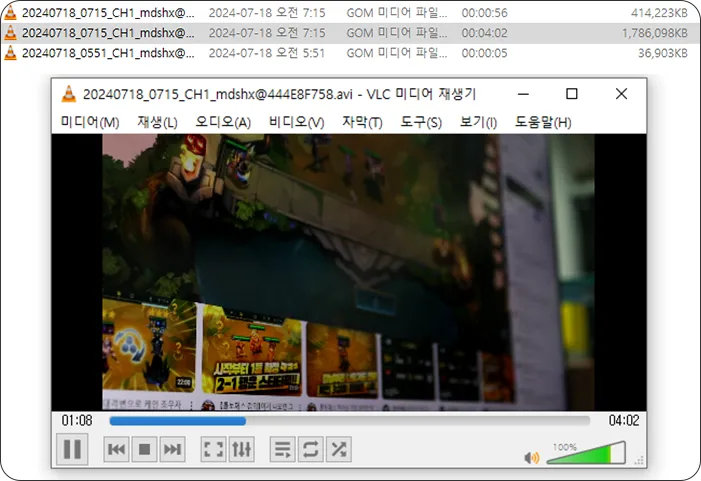This screenshot has height=481, width=701.
Task: Stop video playback
Action: [x=144, y=450]
